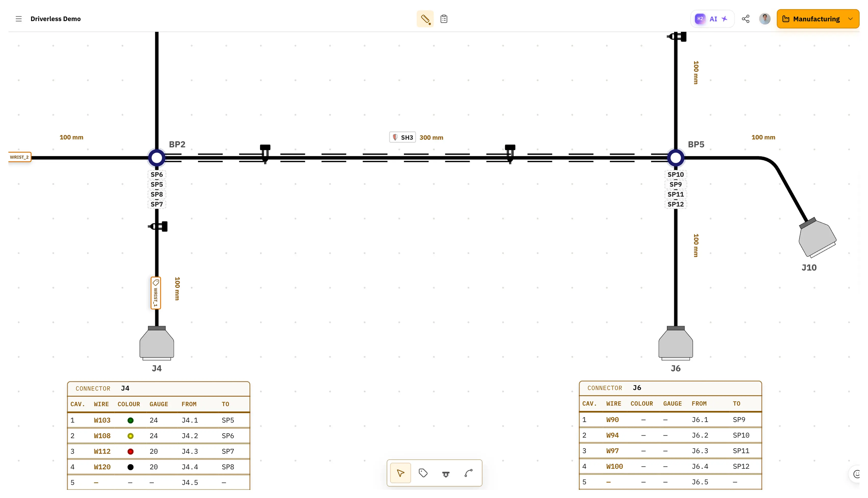868x498 pixels.
Task: Select left clip on the SH3 segment
Action: pyautogui.click(x=265, y=154)
